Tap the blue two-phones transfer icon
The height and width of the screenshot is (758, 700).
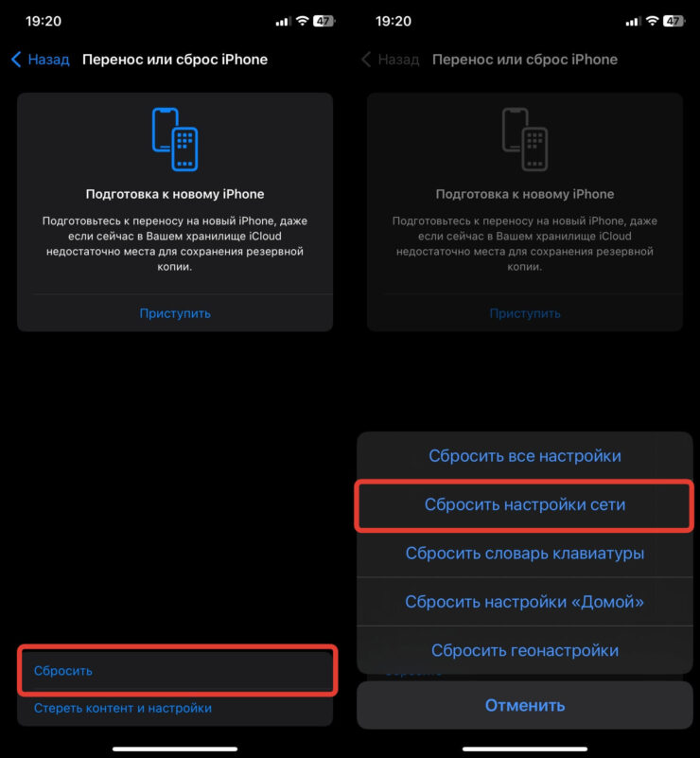tap(175, 138)
